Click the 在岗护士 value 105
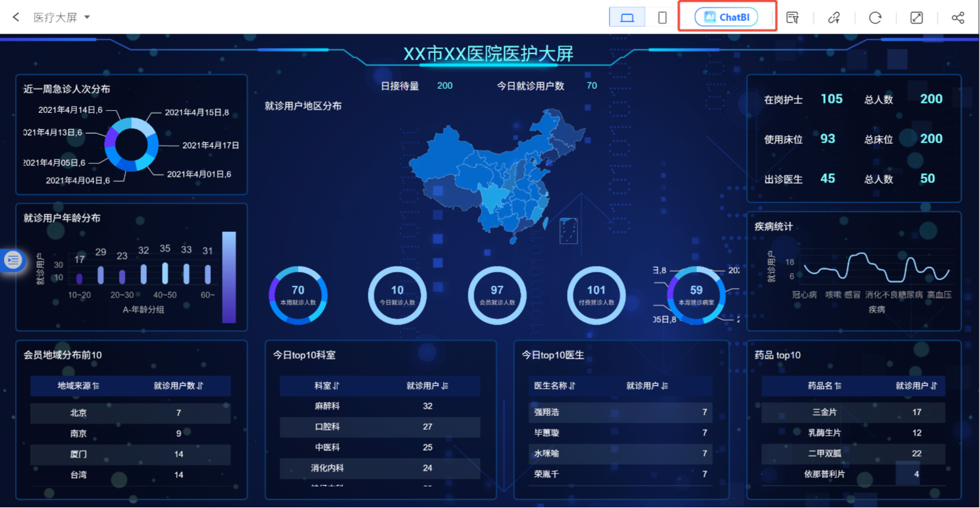Screen dimensions: 980x508 pos(832,99)
